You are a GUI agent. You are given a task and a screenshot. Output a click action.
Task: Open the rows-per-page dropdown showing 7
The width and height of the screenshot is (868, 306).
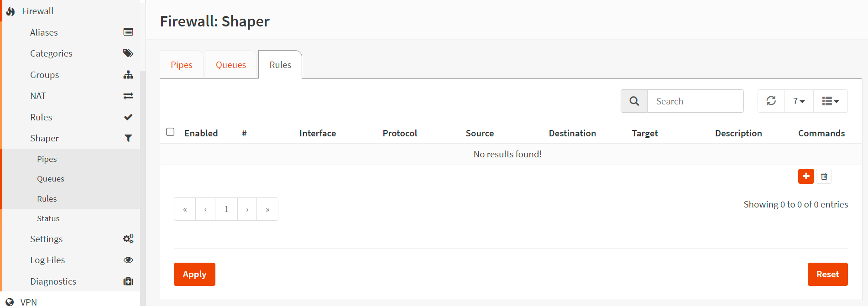pyautogui.click(x=798, y=101)
